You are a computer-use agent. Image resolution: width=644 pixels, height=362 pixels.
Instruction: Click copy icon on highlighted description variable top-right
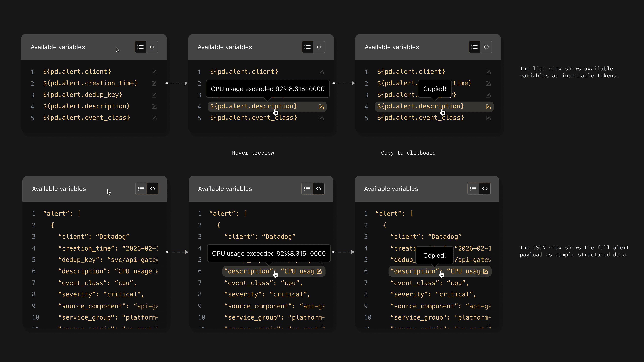[x=488, y=107]
